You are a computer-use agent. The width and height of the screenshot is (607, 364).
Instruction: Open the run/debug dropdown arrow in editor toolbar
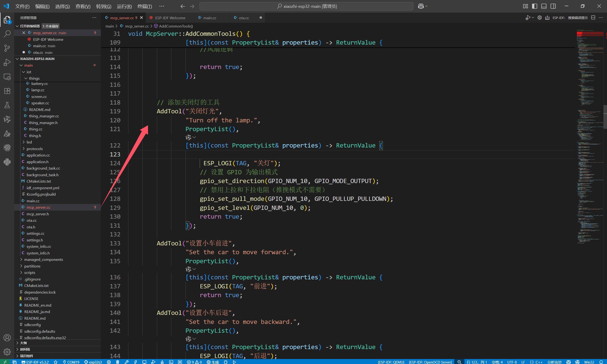pyautogui.click(x=533, y=18)
